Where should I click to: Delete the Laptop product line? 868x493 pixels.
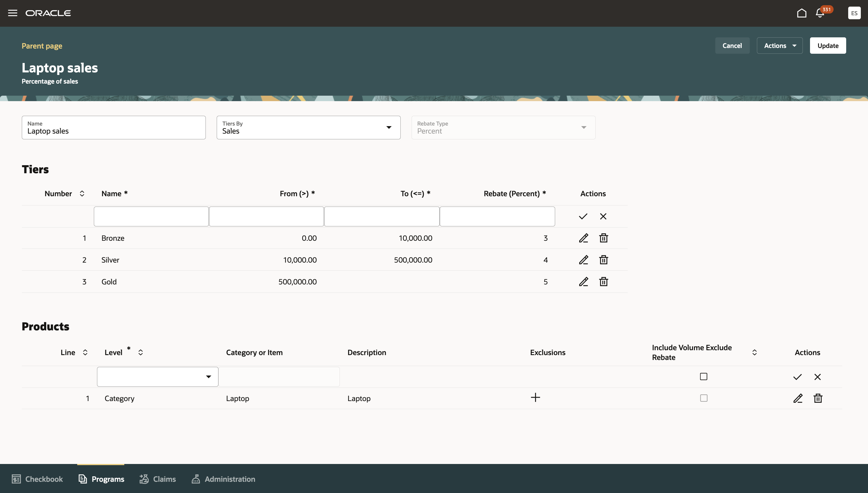[x=817, y=398]
